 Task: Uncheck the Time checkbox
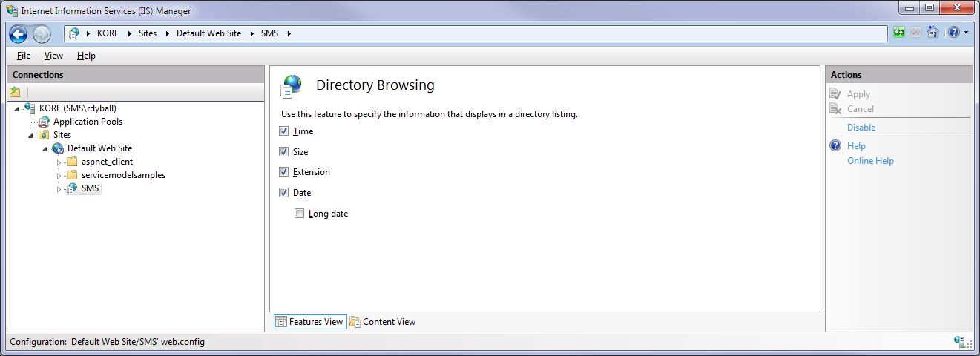(284, 131)
